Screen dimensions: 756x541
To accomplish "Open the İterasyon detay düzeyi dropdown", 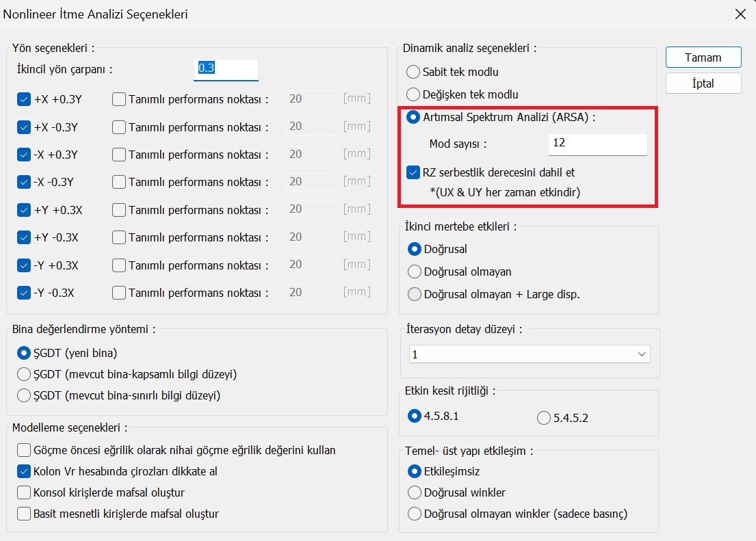I will [x=530, y=354].
